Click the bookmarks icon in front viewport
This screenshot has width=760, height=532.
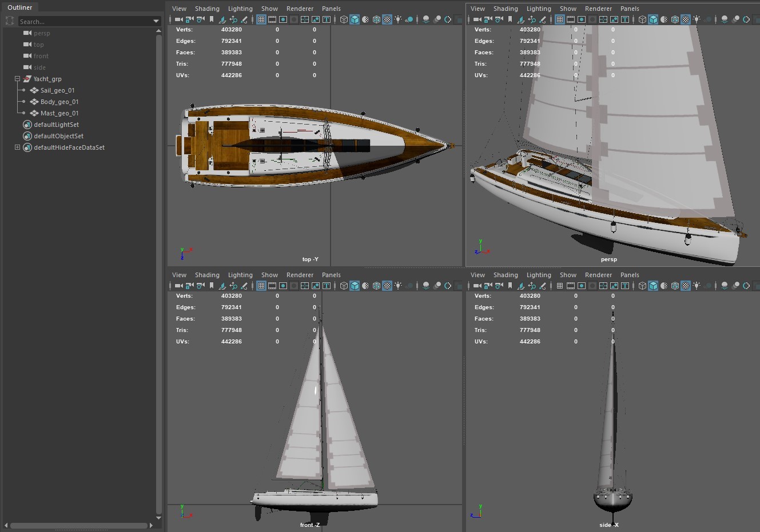pos(210,285)
